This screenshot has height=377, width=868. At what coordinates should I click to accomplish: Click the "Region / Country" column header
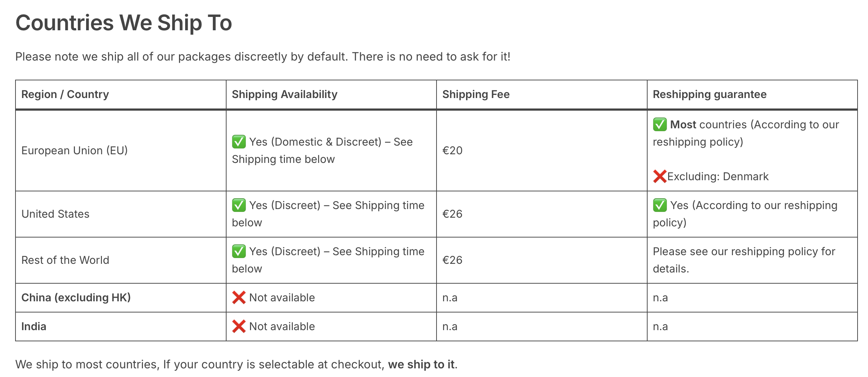(65, 94)
